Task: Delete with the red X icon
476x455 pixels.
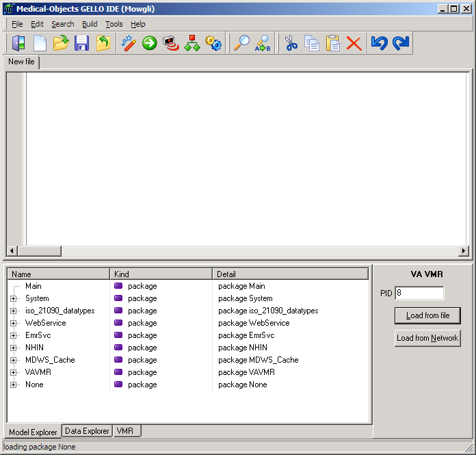Action: pos(354,43)
